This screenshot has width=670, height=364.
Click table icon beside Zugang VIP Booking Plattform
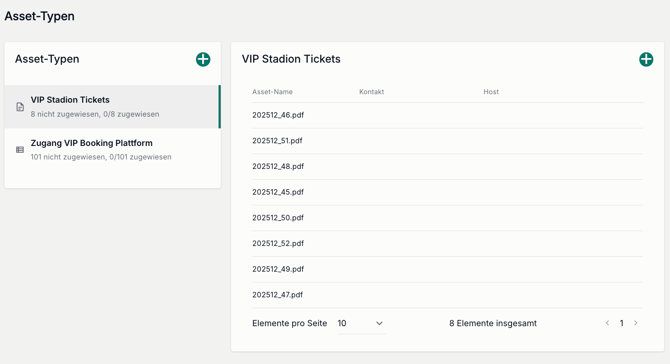(20, 150)
